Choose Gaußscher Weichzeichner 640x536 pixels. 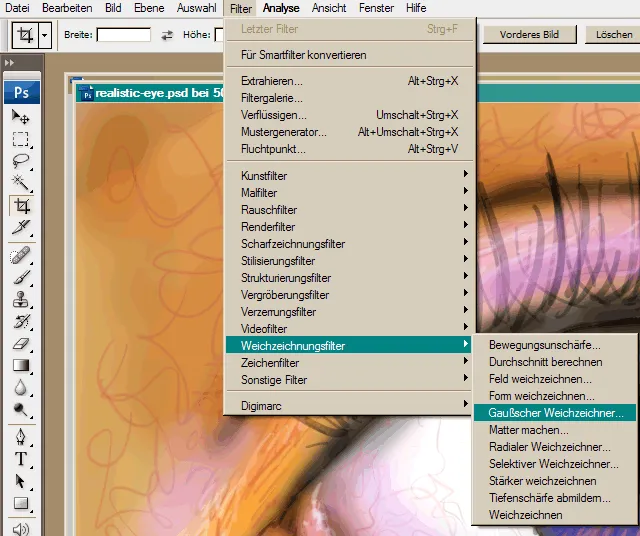click(555, 413)
